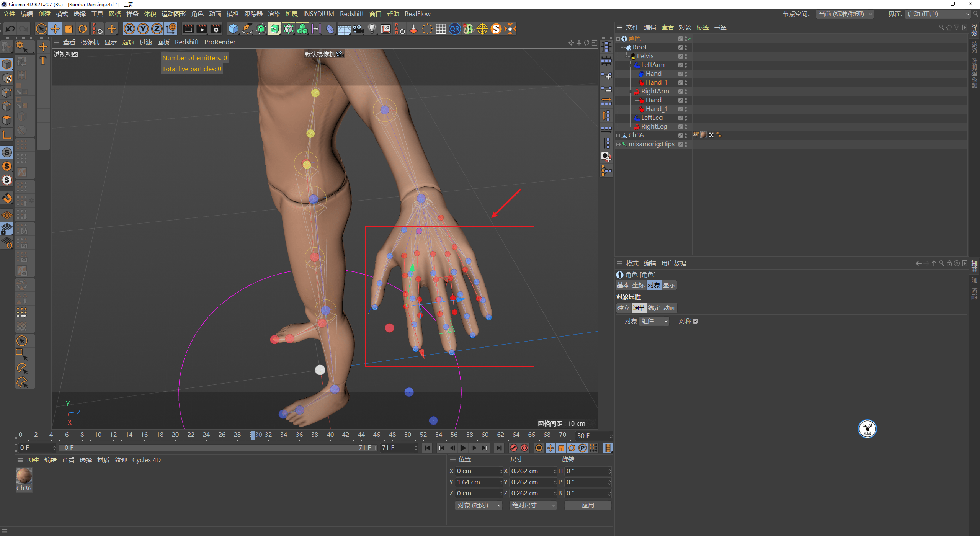Switch to the 坐标 tab in the attribute panel
This screenshot has width=980, height=536.
pos(638,285)
